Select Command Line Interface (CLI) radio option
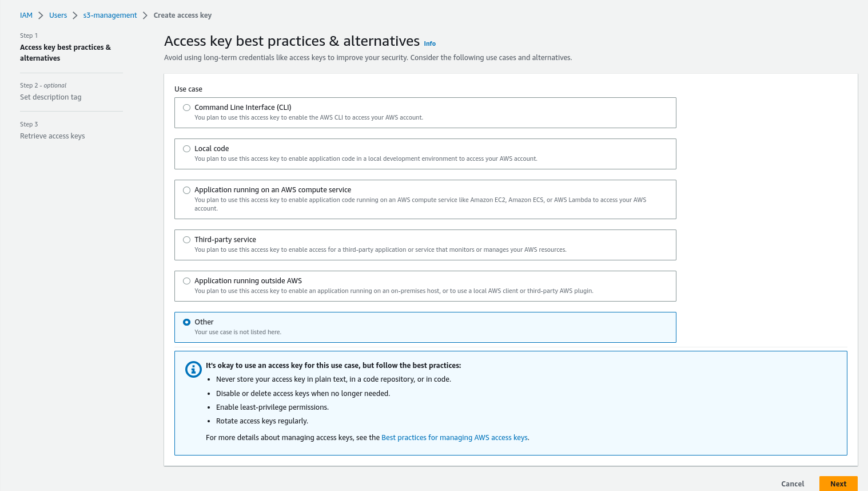Screen dimensions: 868x491 point(186,108)
